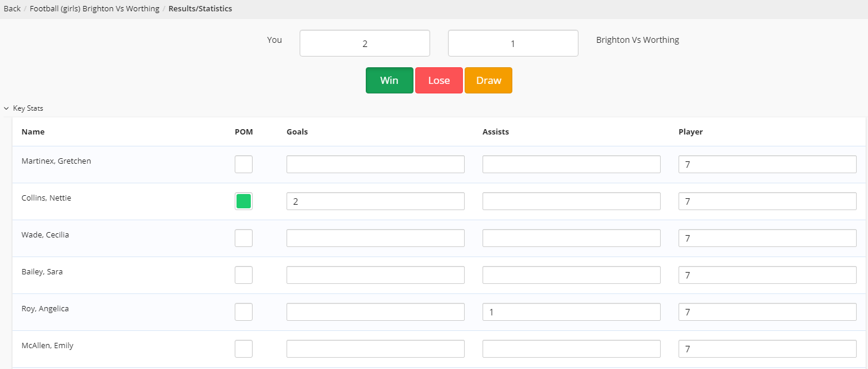The height and width of the screenshot is (369, 868).
Task: Check POM box for Martinex, Gretchen
Action: point(244,164)
